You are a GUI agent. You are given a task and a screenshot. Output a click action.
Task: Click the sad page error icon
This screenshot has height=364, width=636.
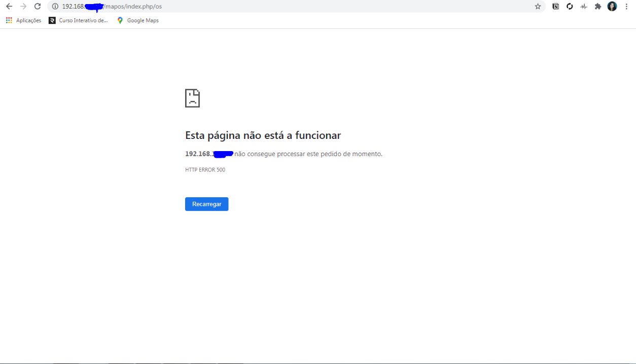[193, 98]
